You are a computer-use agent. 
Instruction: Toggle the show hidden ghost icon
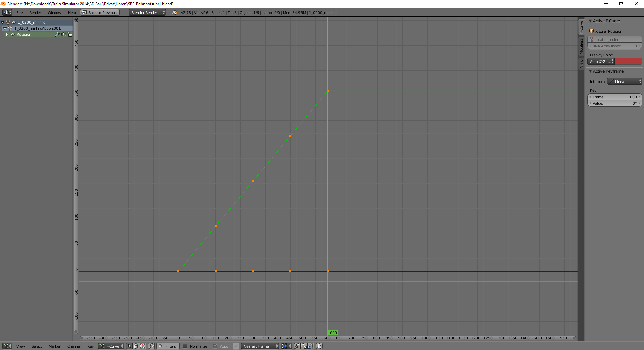[136, 346]
